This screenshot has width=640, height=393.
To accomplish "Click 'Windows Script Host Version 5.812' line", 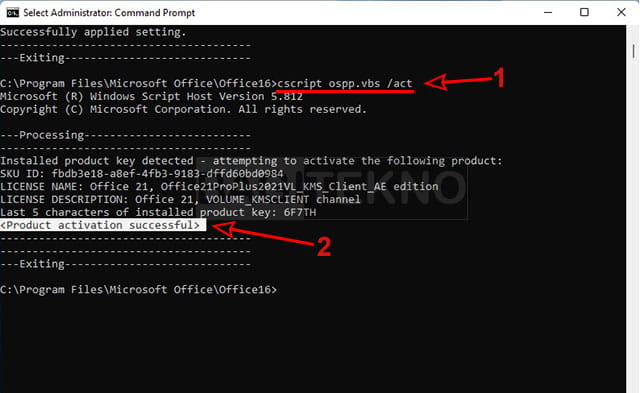I will point(151,96).
